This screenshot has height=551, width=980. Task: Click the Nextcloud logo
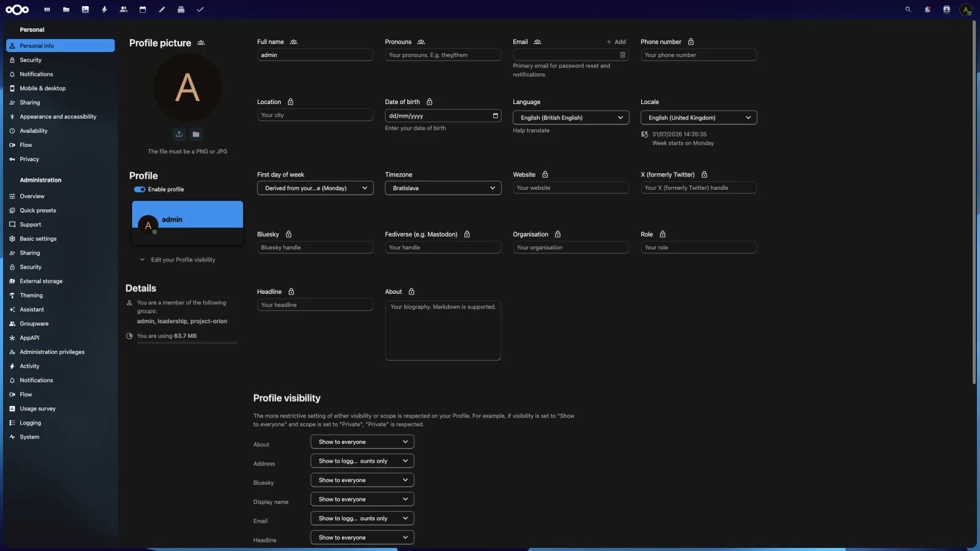click(17, 9)
